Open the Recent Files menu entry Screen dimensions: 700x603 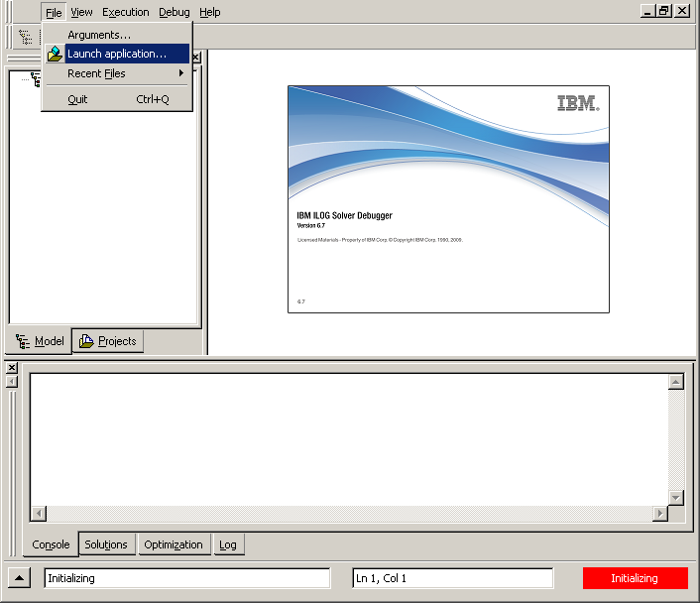(117, 73)
